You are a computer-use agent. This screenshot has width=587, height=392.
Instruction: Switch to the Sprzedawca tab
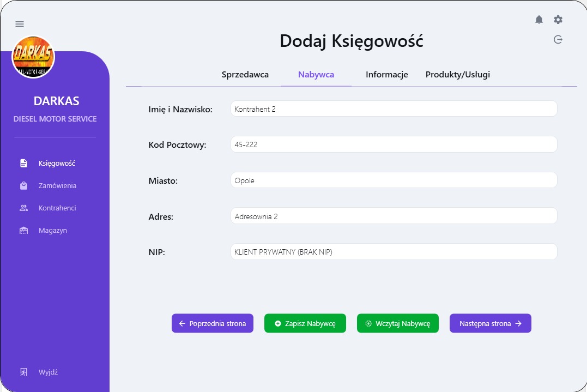click(x=245, y=75)
